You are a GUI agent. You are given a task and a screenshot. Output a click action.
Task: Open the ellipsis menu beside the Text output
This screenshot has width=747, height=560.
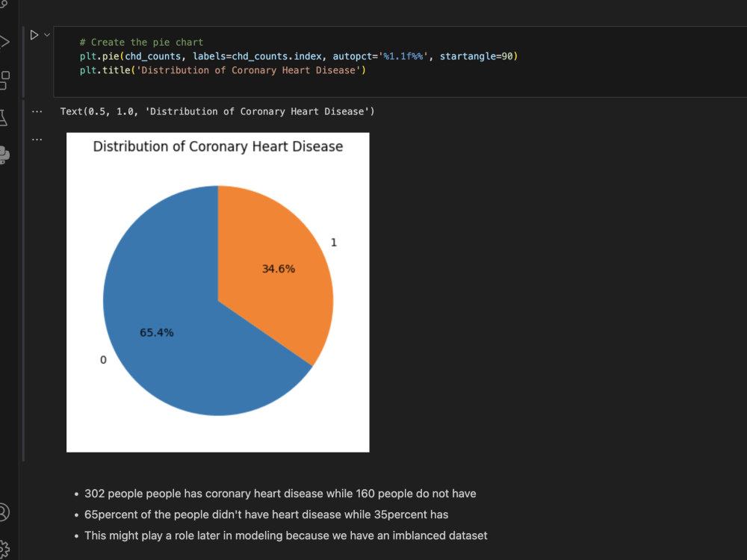tap(37, 112)
